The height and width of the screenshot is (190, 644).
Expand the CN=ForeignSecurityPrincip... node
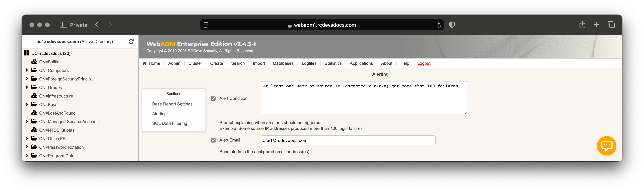[27, 79]
